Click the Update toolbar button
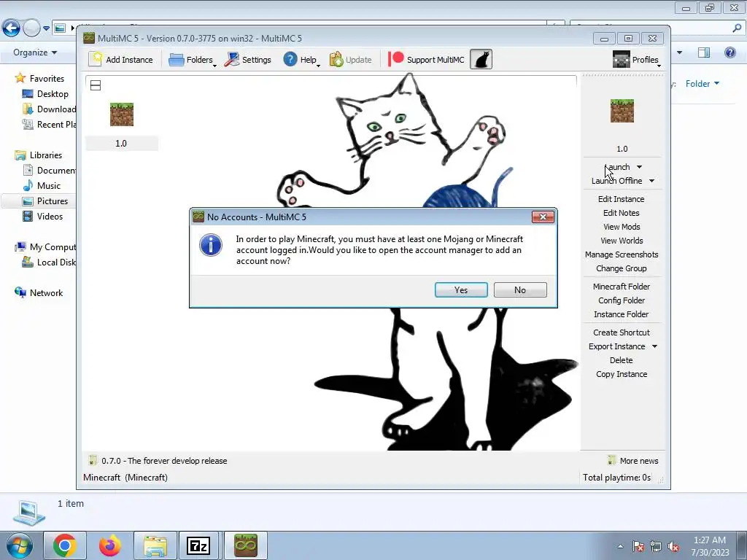 351,60
